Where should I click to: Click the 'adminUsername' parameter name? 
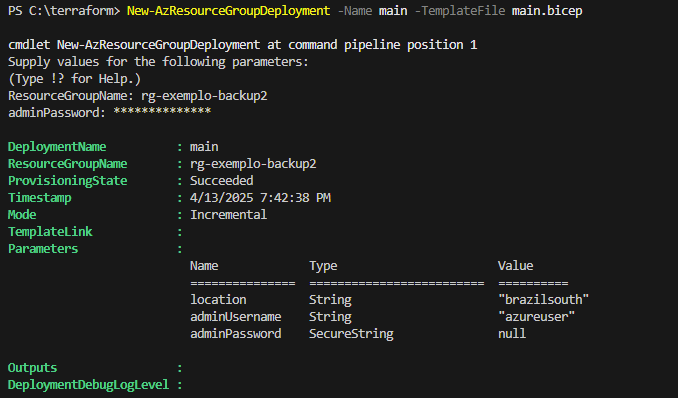click(236, 317)
